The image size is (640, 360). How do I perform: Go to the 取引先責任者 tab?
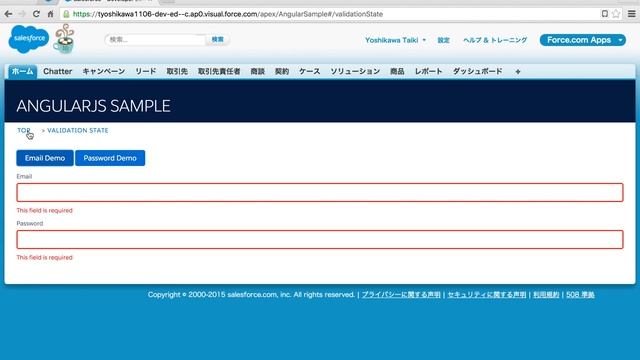[x=219, y=71]
